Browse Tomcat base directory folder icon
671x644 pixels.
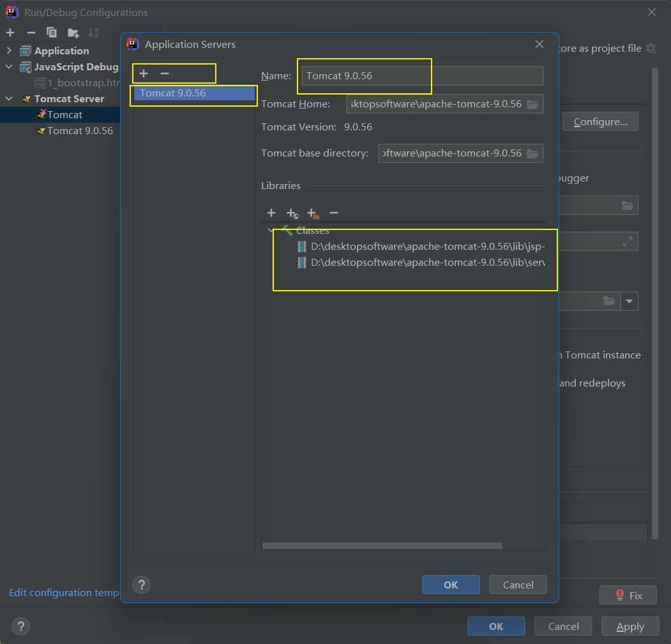(x=532, y=153)
